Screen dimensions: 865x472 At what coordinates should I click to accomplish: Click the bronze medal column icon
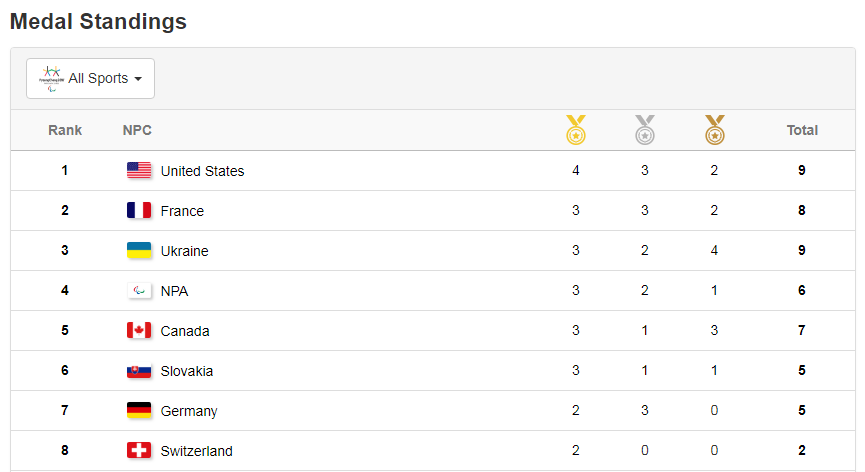pyautogui.click(x=714, y=130)
